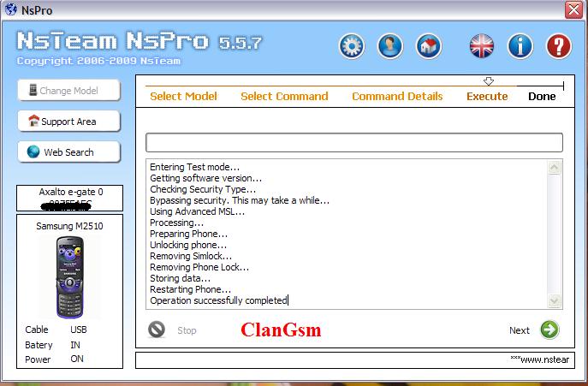The height and width of the screenshot is (386, 588).
Task: Open the Support Area button
Action: pyautogui.click(x=69, y=122)
